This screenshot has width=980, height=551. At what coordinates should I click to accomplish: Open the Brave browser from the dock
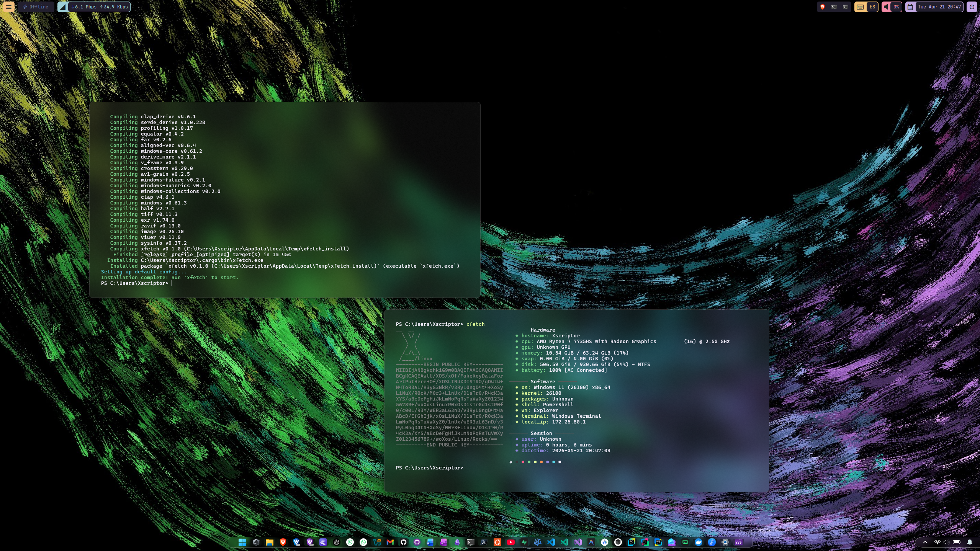(283, 542)
